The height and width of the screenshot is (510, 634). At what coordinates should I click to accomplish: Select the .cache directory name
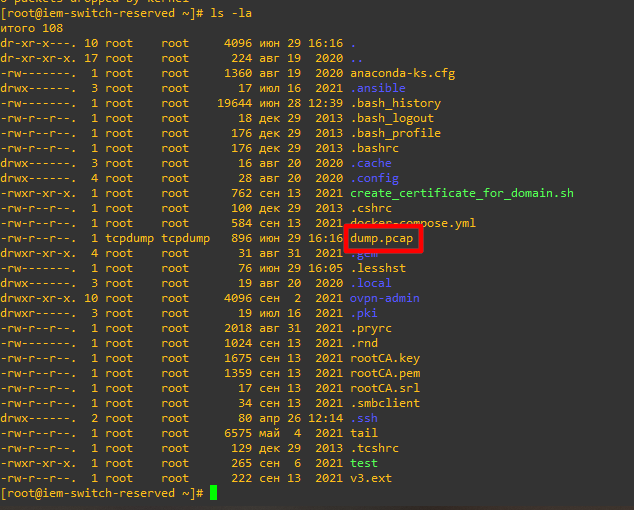click(371, 163)
